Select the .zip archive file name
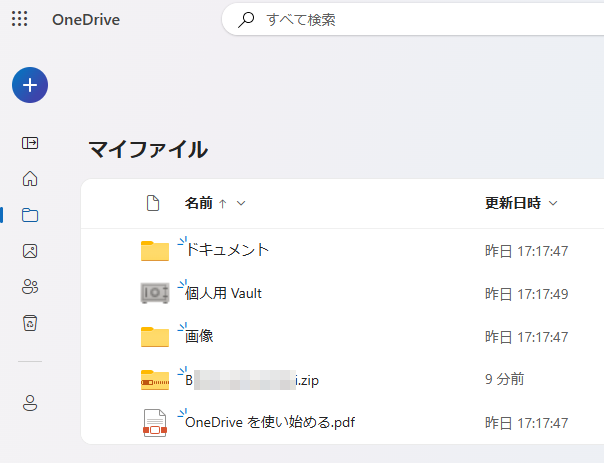Image resolution: width=604 pixels, height=463 pixels. coord(252,380)
